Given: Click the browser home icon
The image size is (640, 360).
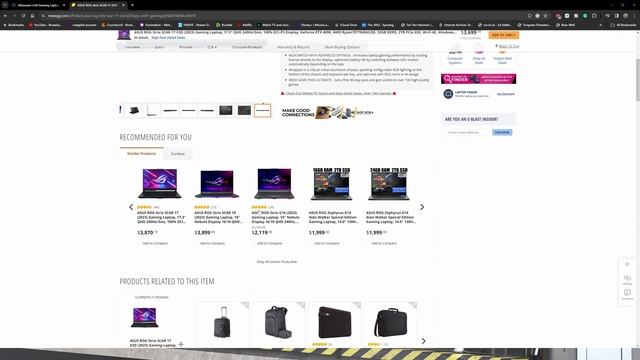Looking at the screenshot, I should pos(32,16).
